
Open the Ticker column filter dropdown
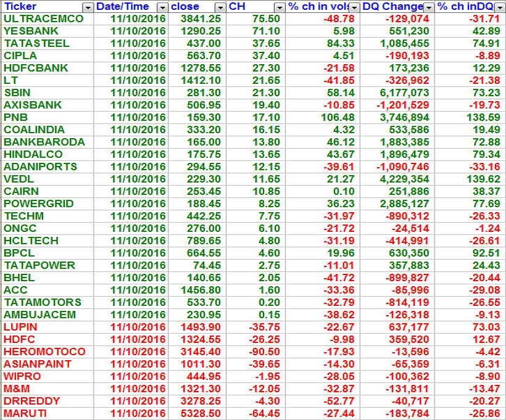pos(88,7)
